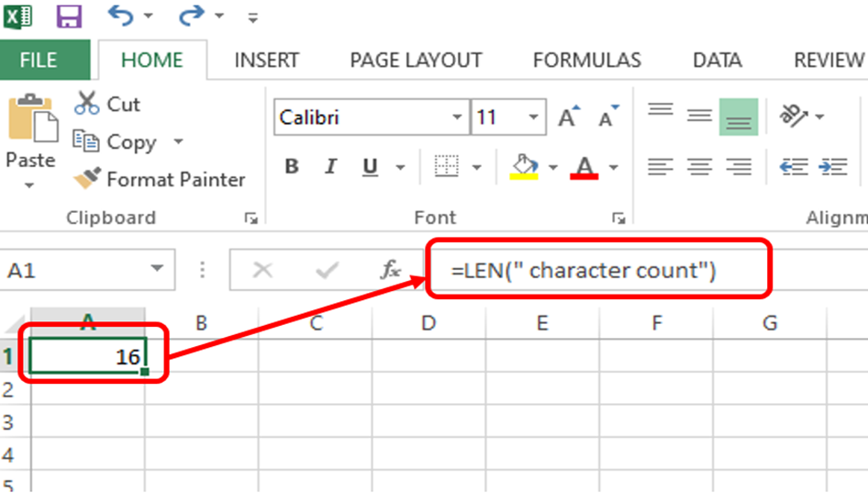Open the PAGE LAYOUT tab
This screenshot has width=868, height=504.
point(416,60)
